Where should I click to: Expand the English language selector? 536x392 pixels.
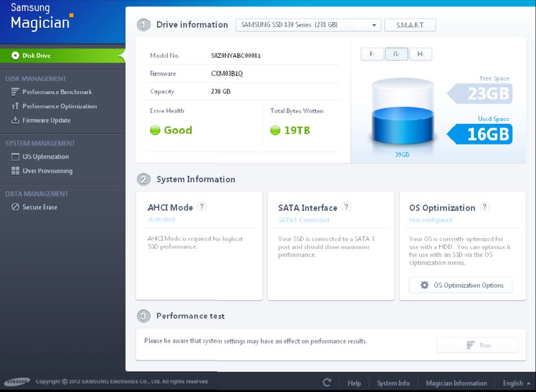(516, 383)
